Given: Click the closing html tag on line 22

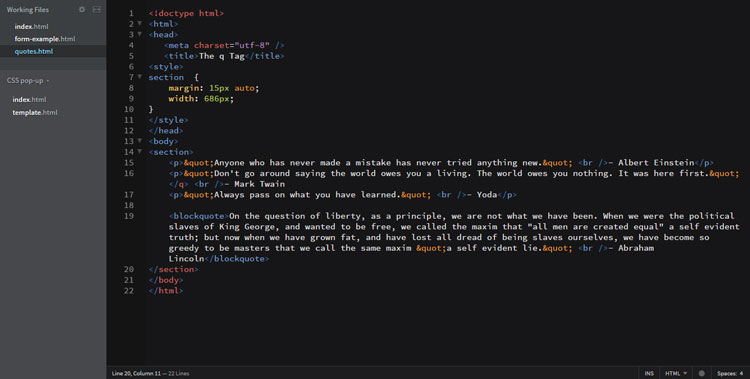Looking at the screenshot, I should [x=166, y=290].
